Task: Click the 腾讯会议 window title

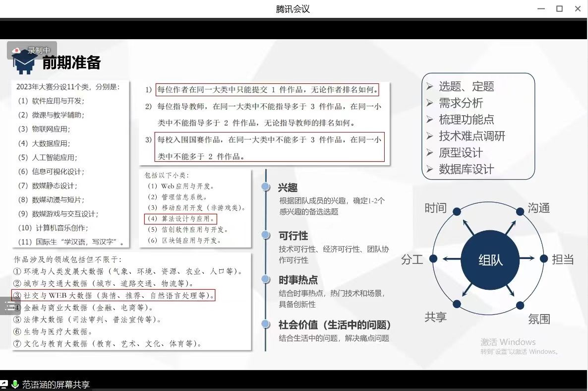Action: pyautogui.click(x=293, y=9)
